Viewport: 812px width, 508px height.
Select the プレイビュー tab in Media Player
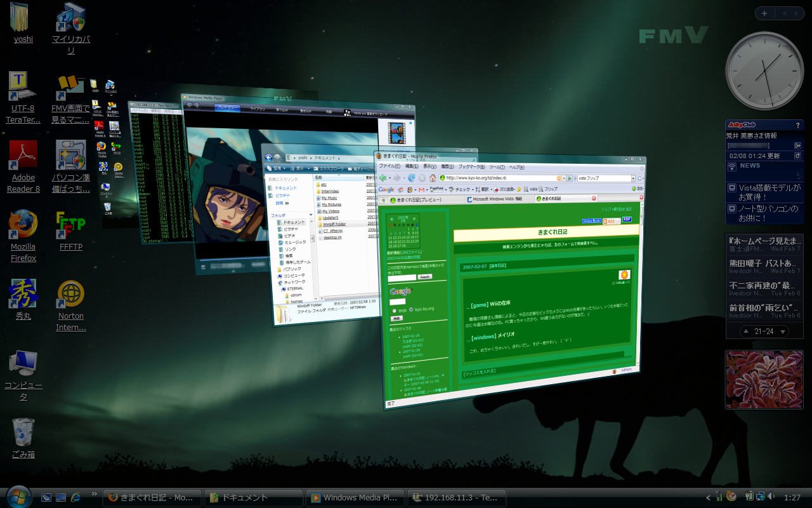[227, 109]
